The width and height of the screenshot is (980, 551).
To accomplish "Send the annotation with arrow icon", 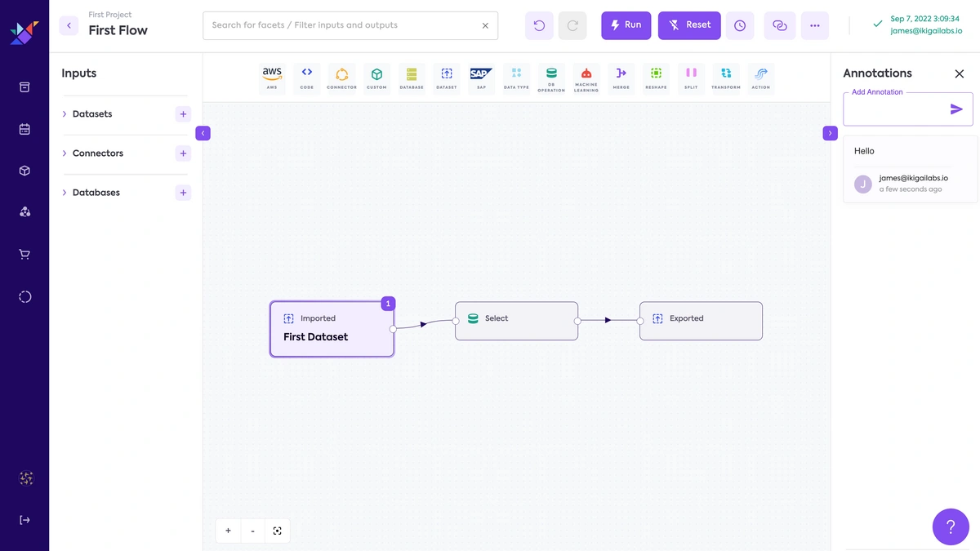I will [x=956, y=109].
